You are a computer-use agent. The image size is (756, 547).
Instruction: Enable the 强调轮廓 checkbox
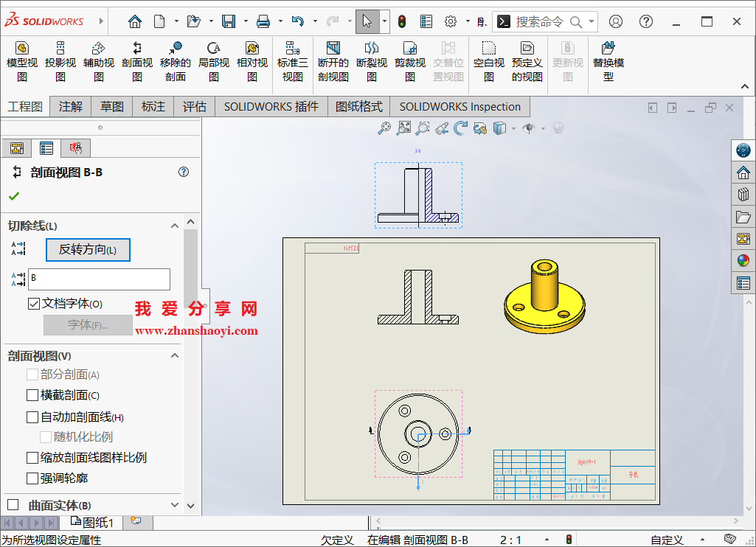[32, 477]
